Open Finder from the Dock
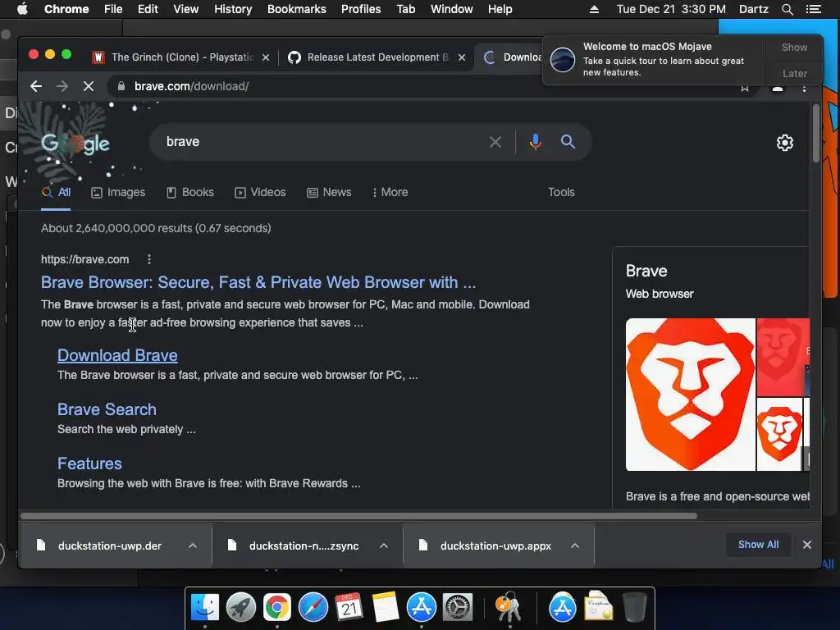Screen dimensions: 840x630 [205, 608]
